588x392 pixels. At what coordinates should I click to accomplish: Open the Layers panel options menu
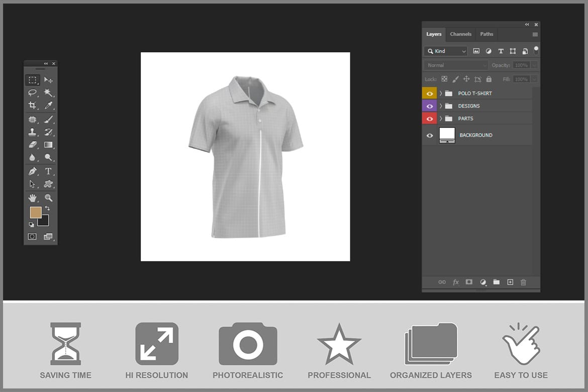535,35
